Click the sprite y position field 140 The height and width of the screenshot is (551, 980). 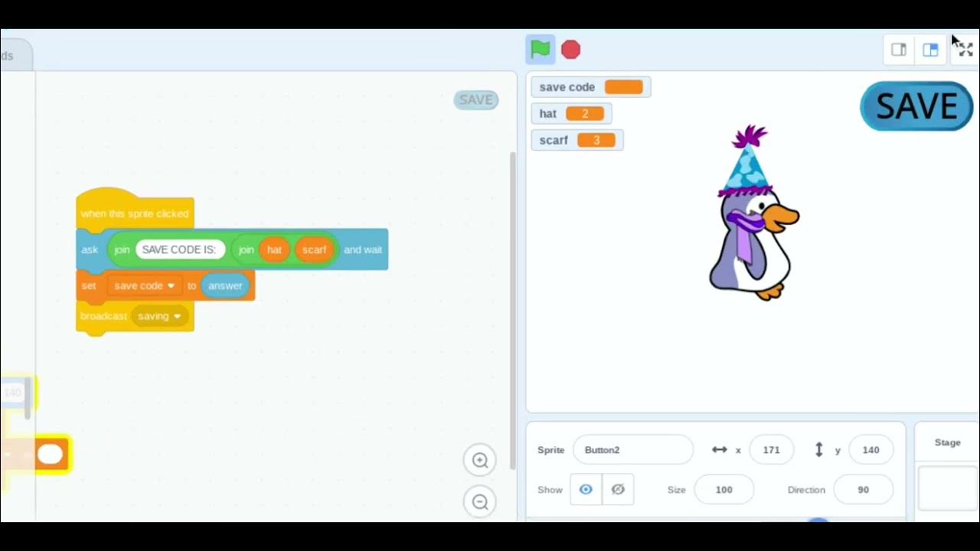coord(871,450)
